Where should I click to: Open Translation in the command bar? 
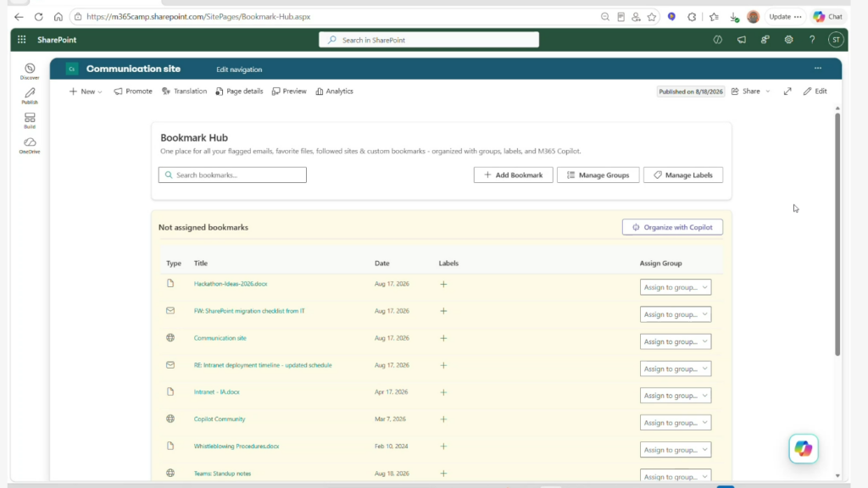point(184,91)
